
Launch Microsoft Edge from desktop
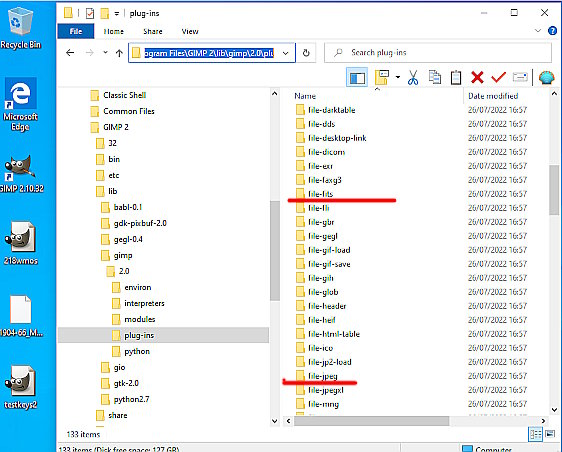click(x=20, y=104)
